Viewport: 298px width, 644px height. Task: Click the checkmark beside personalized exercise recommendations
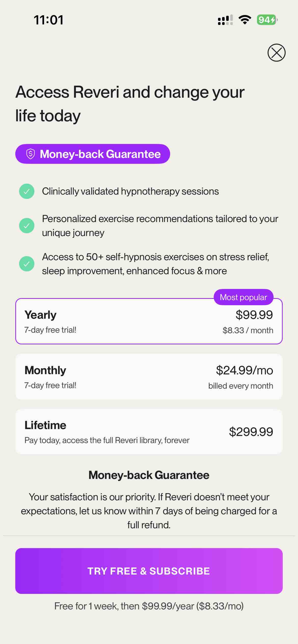[x=26, y=225]
